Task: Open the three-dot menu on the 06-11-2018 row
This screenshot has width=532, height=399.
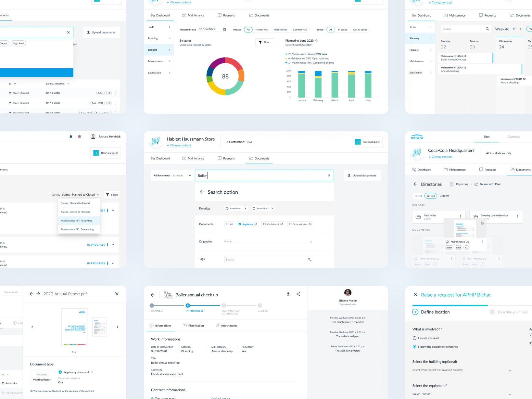Action: (115, 93)
